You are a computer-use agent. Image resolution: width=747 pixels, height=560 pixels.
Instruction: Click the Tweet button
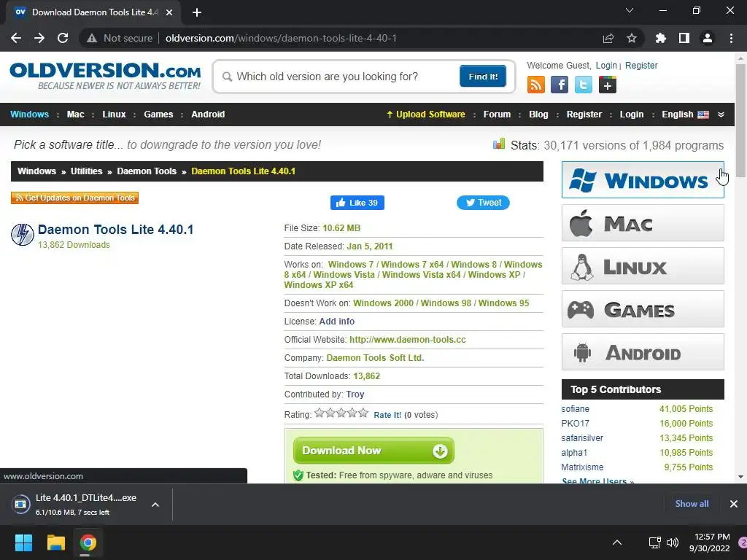pyautogui.click(x=483, y=203)
